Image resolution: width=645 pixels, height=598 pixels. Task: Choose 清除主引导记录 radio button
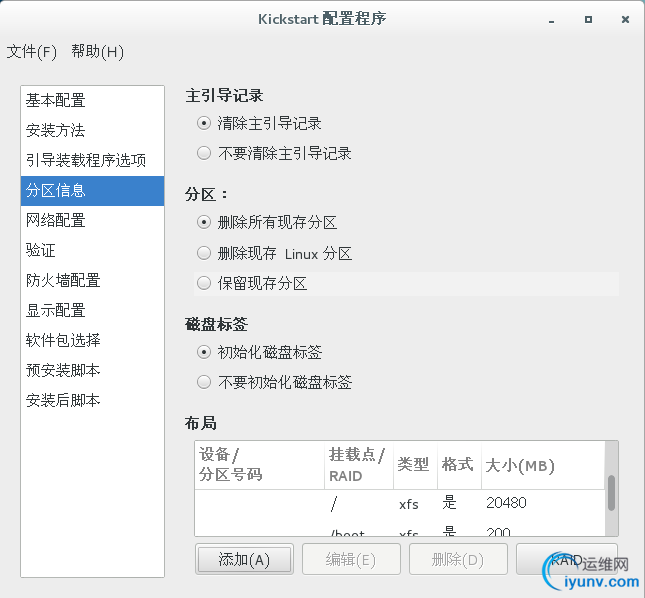[x=204, y=123]
